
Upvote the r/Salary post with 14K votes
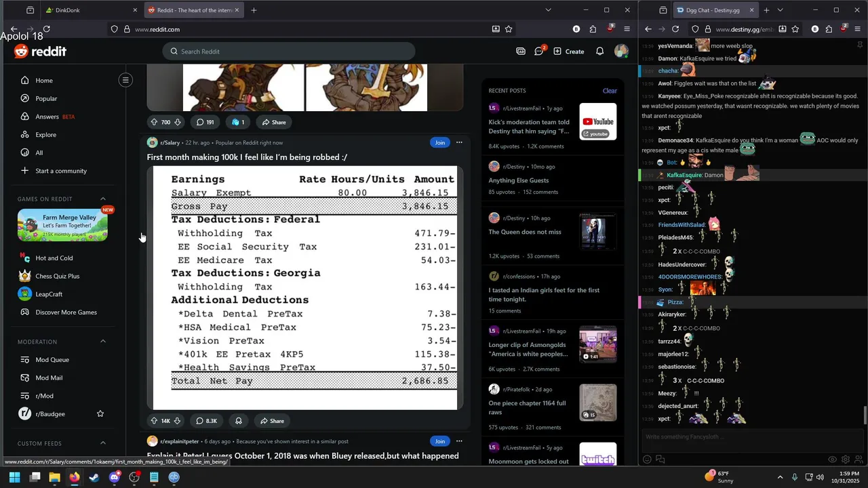point(154,421)
